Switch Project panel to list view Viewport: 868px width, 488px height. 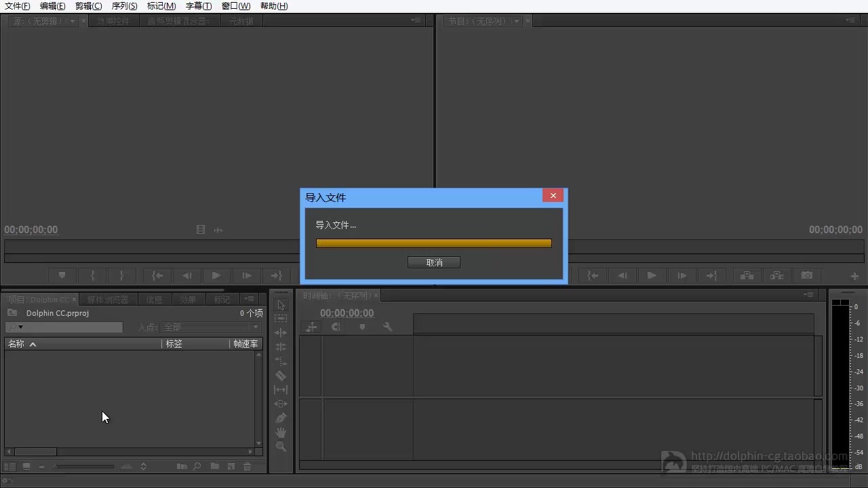(10, 466)
